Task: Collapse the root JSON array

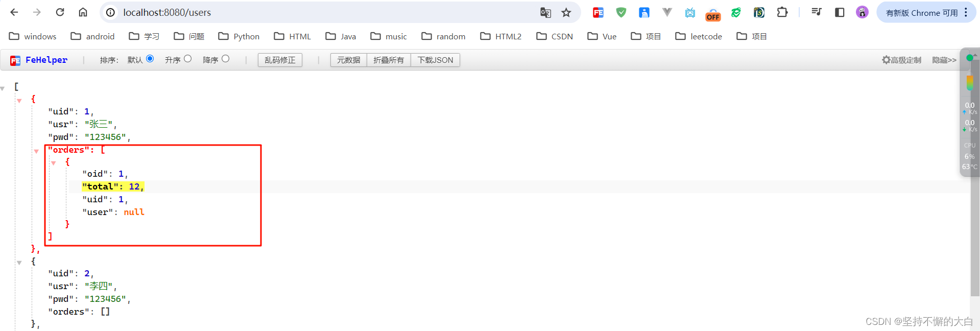Action: point(3,89)
